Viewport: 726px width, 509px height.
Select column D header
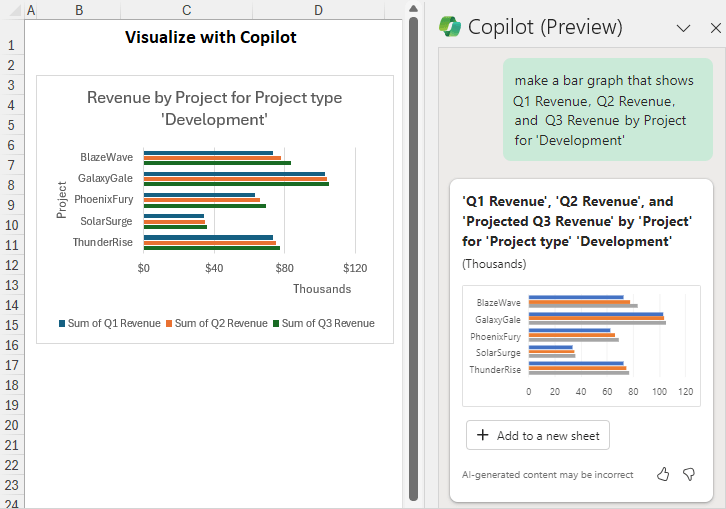tap(319, 10)
